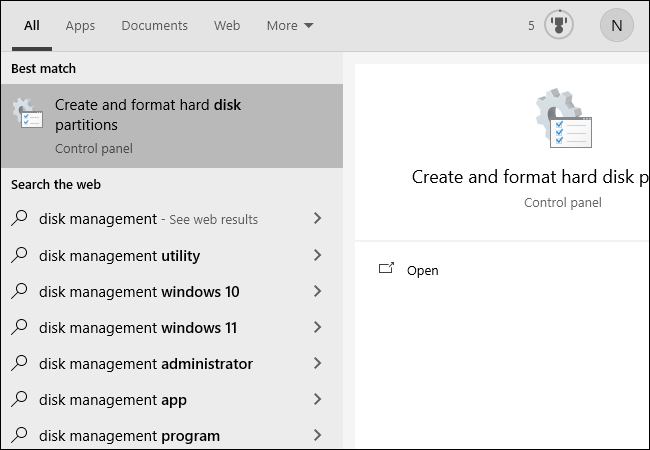650x450 pixels.
Task: Click search icon beside disk management utility
Action: [x=19, y=255]
